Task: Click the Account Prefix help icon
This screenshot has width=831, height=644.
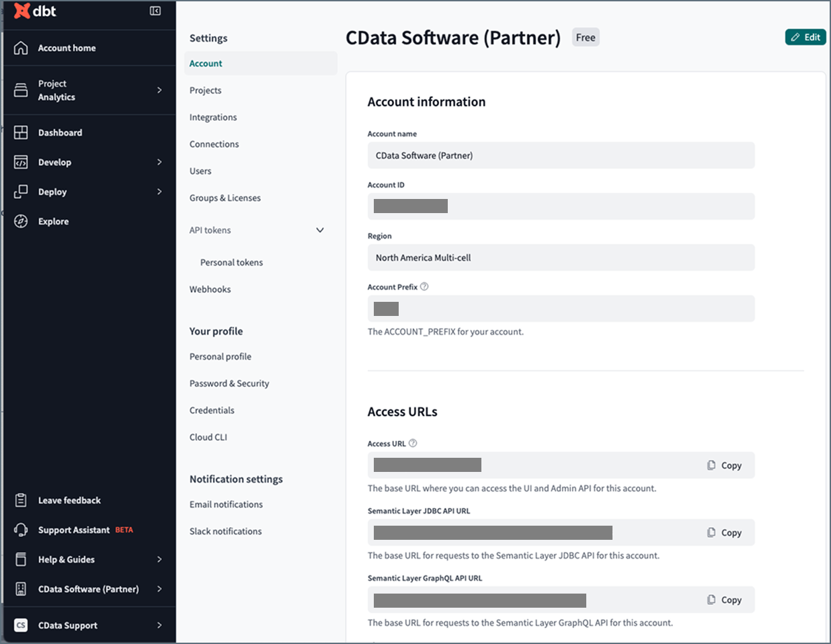Action: coord(424,286)
